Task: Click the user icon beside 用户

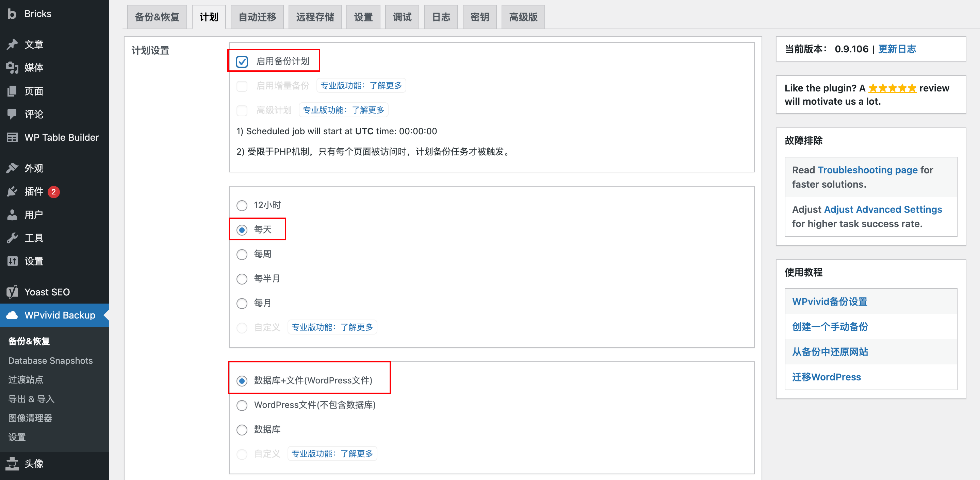Action: (x=12, y=215)
